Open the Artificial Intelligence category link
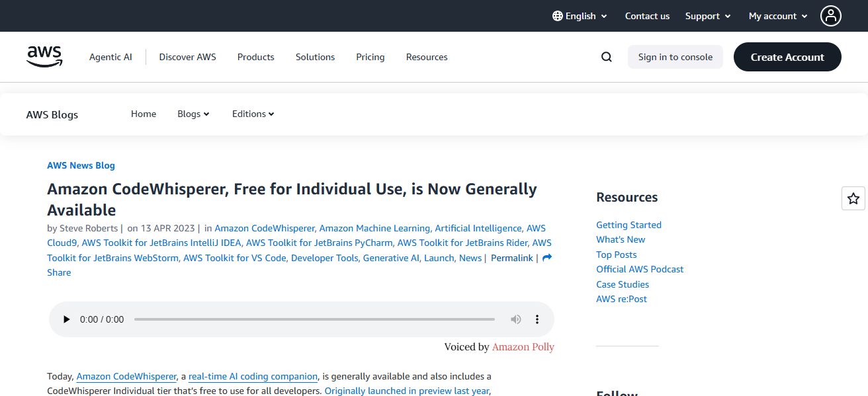The width and height of the screenshot is (868, 396). 478,228
